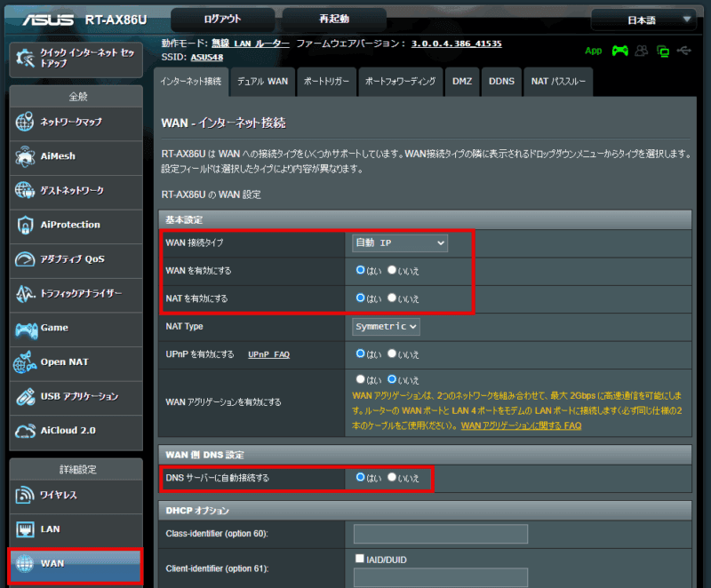Open the Network Map sidebar icon
The width and height of the screenshot is (711, 588).
[25, 123]
